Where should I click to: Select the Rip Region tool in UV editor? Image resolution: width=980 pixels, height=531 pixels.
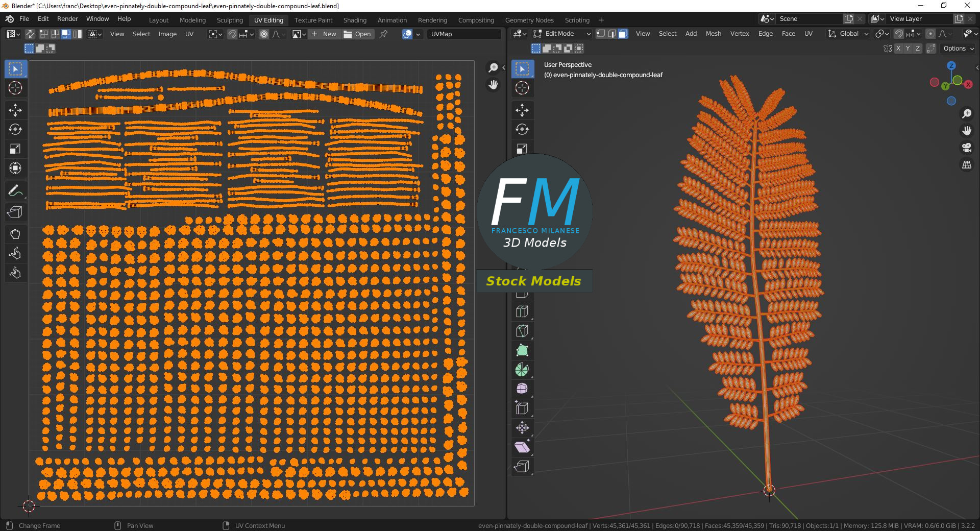click(15, 212)
